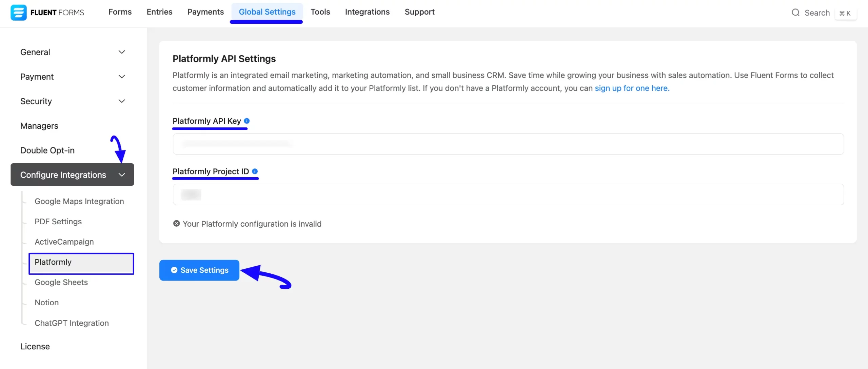Open the Managers settings
The height and width of the screenshot is (369, 868).
pyautogui.click(x=39, y=126)
